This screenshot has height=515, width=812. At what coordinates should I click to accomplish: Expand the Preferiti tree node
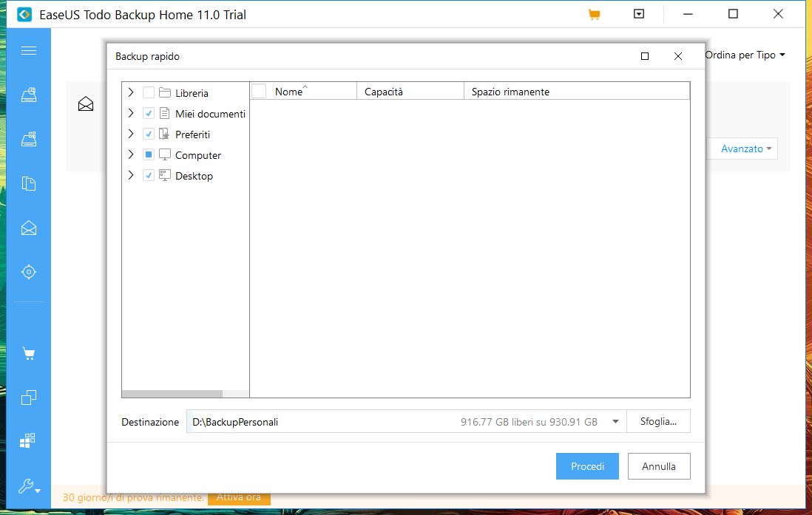point(131,134)
